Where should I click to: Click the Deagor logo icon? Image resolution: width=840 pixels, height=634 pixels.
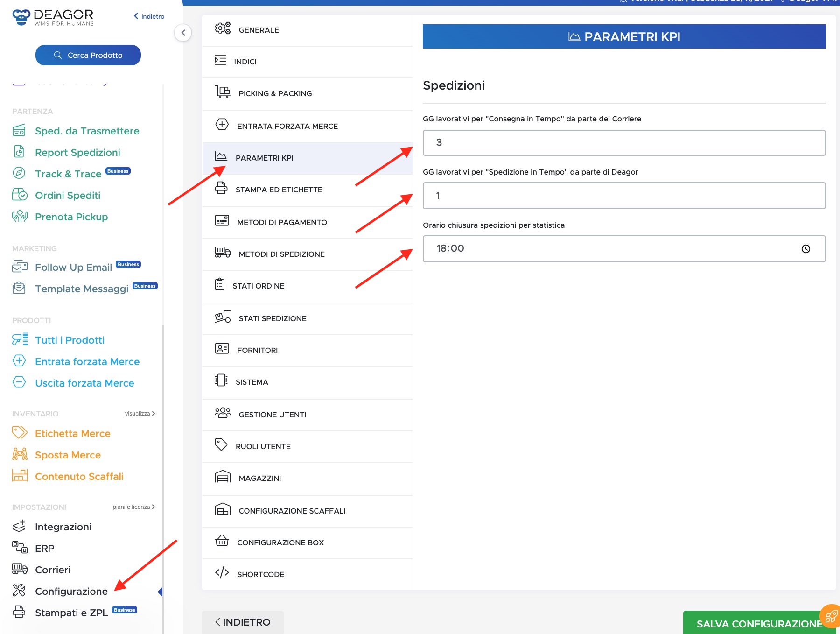[21, 17]
